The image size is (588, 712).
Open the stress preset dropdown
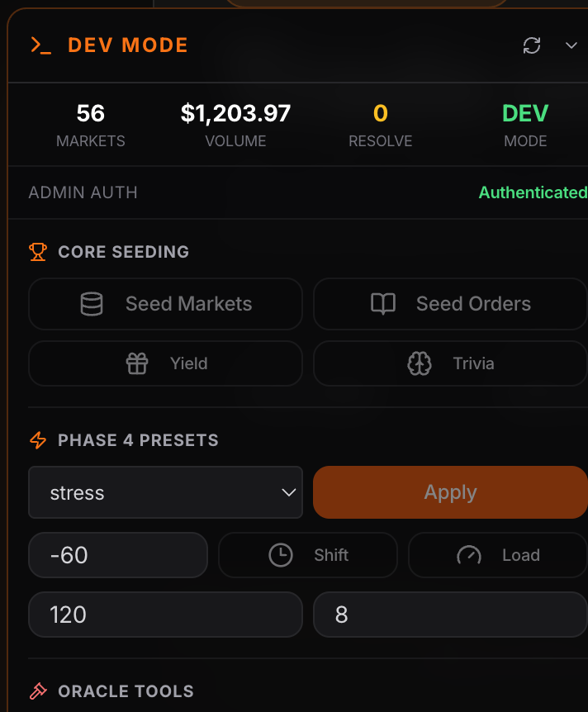(165, 493)
